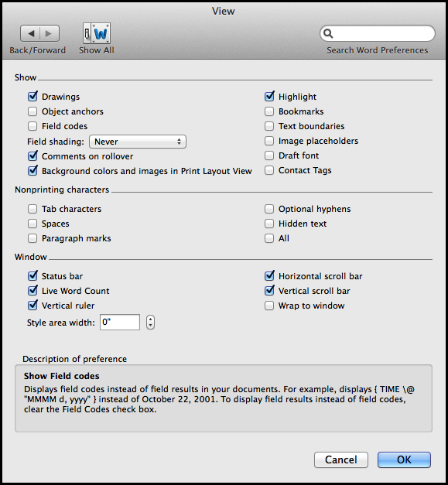The width and height of the screenshot is (448, 485).
Task: Show Spaces nonprinting checkbox
Action: pyautogui.click(x=32, y=224)
